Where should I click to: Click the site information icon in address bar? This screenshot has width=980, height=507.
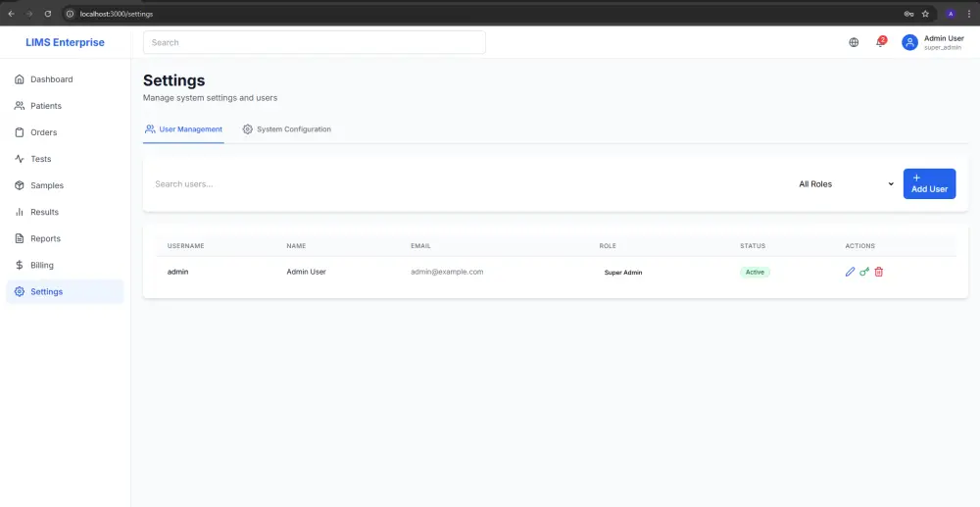[70, 13]
